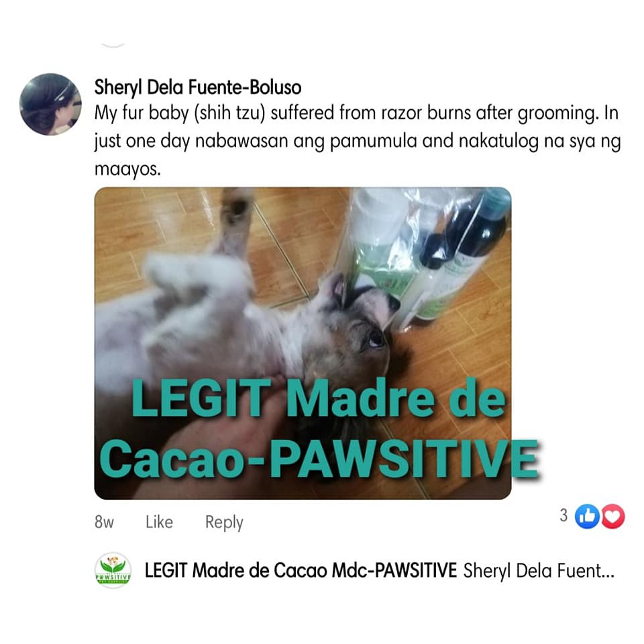Visit the LEGIT Madre de Cacao Mdc-PAWSITIVE page
644x644 pixels.
(x=301, y=570)
